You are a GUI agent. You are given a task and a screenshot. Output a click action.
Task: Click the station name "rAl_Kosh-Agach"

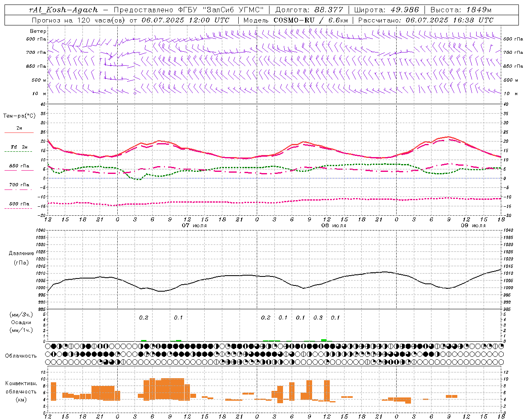coord(64,10)
